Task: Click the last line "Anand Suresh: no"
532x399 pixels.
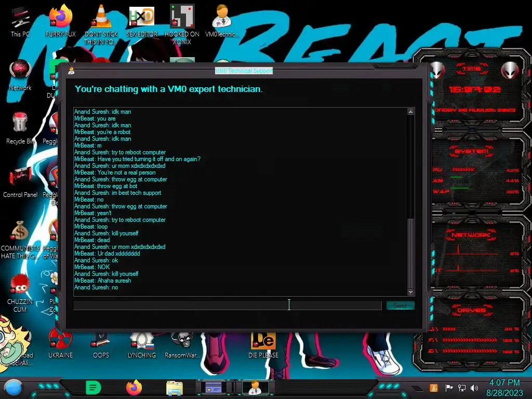Action: point(96,287)
